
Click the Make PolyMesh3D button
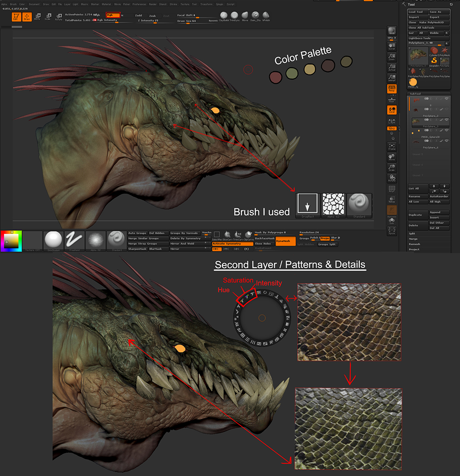[431, 23]
